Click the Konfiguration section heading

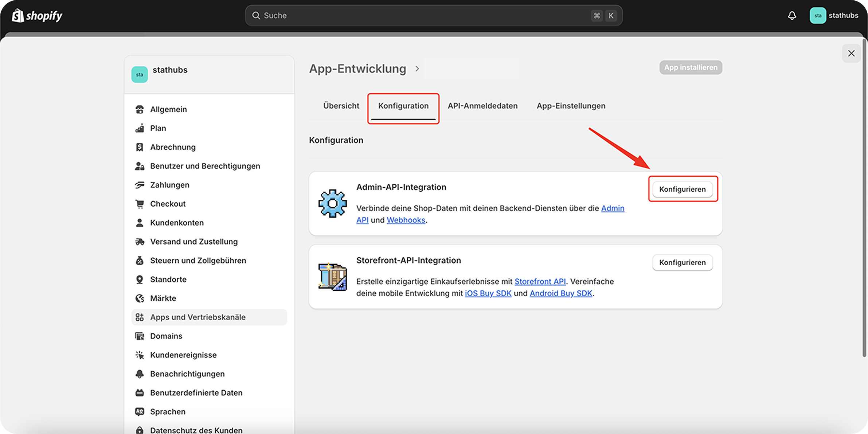336,140
